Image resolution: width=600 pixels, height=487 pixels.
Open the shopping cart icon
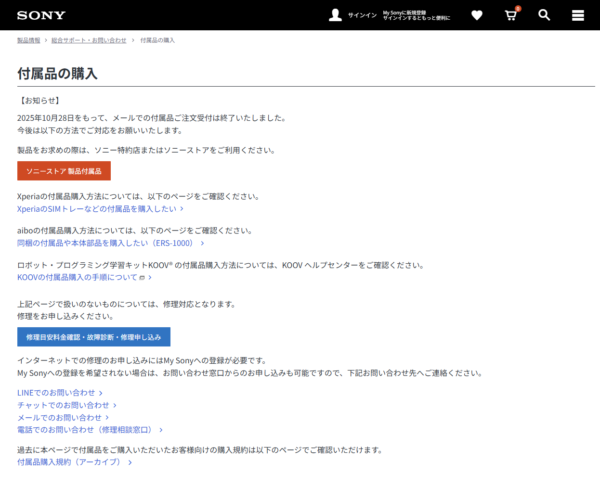511,15
